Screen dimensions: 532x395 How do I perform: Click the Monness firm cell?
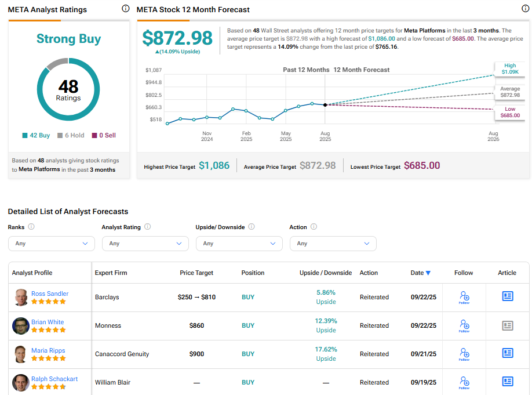tap(108, 326)
